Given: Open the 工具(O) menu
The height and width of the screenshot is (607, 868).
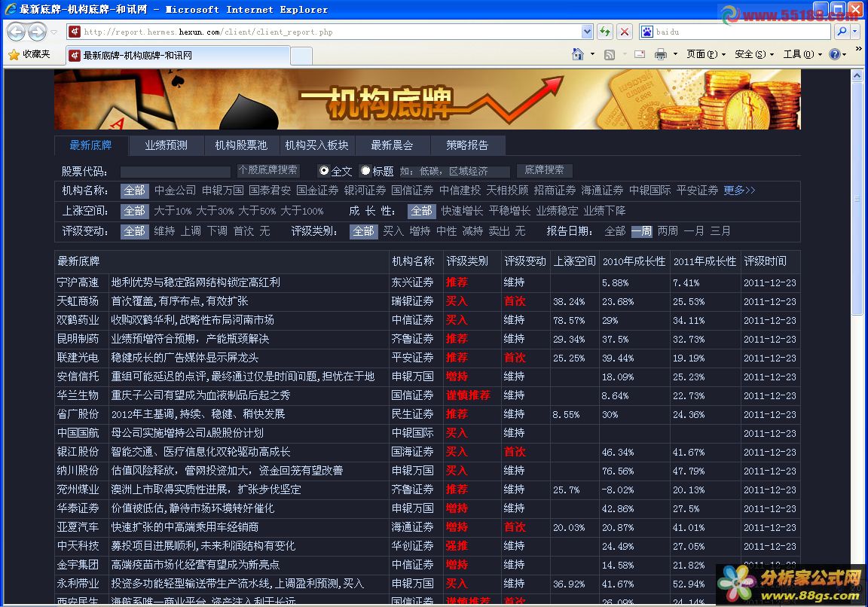Looking at the screenshot, I should (x=802, y=54).
